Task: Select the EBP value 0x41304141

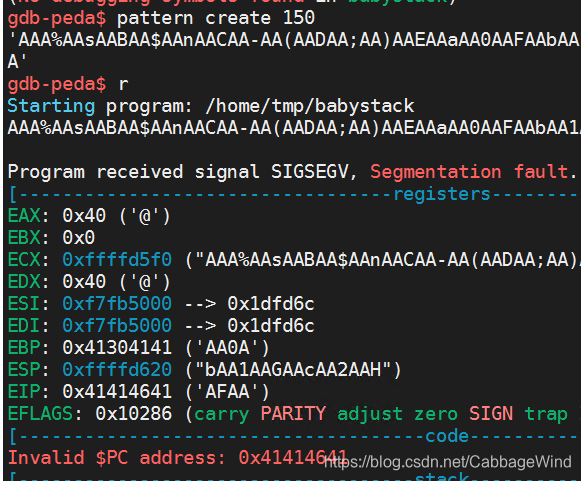Action: tap(117, 348)
